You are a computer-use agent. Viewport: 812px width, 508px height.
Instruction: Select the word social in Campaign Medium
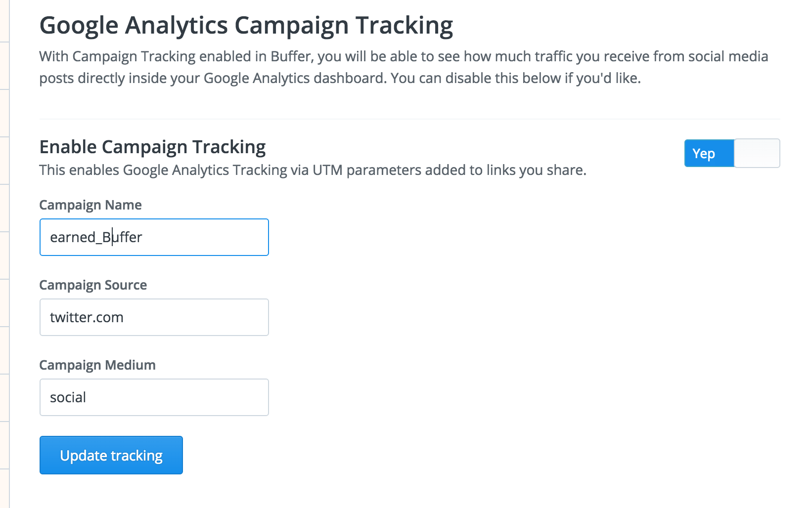tap(67, 397)
